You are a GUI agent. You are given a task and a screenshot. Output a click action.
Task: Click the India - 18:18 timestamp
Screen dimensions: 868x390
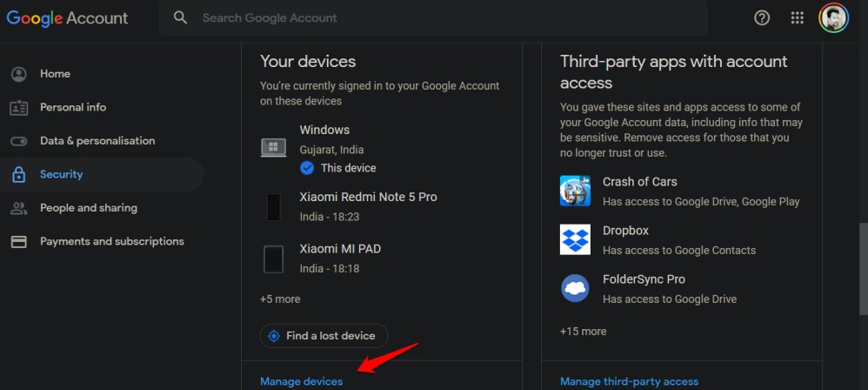pos(330,269)
